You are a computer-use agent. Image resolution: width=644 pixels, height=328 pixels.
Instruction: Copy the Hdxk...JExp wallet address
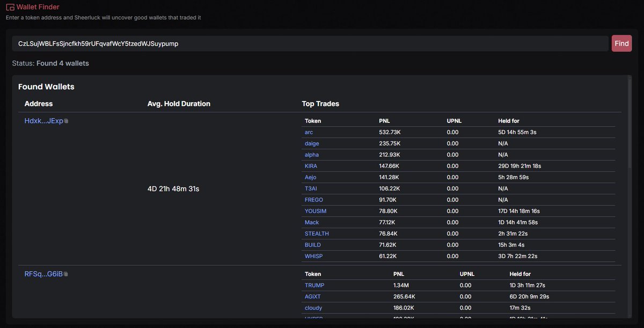click(x=66, y=121)
